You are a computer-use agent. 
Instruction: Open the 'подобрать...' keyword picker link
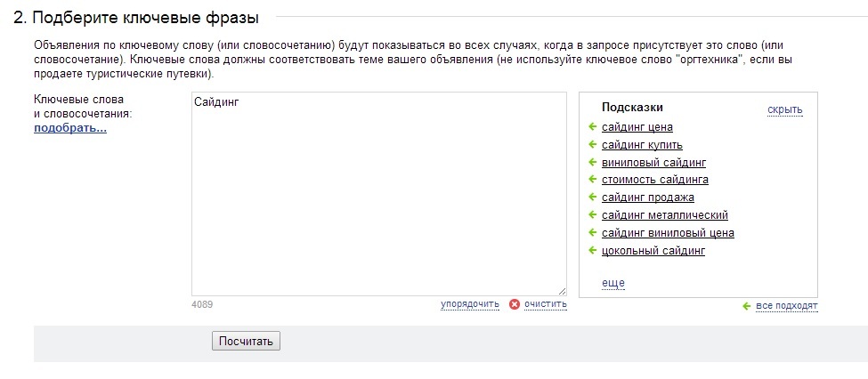pyautogui.click(x=70, y=128)
